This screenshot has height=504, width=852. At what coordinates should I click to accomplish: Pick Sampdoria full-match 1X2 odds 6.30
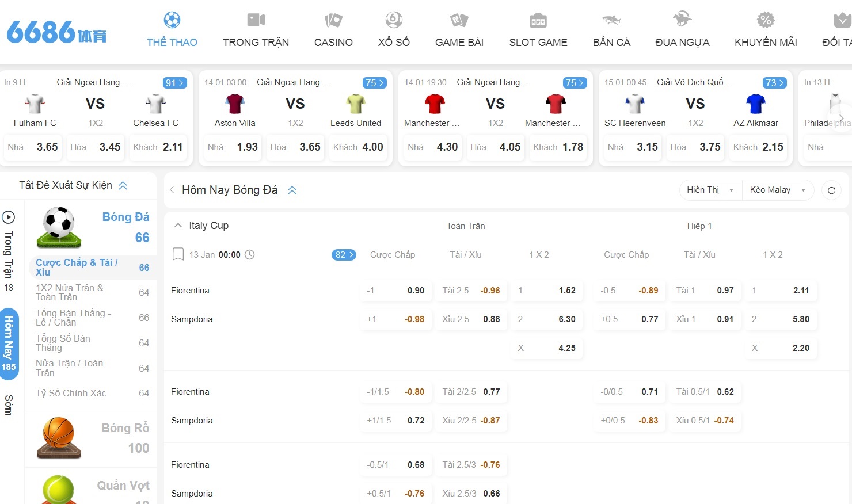[547, 319]
